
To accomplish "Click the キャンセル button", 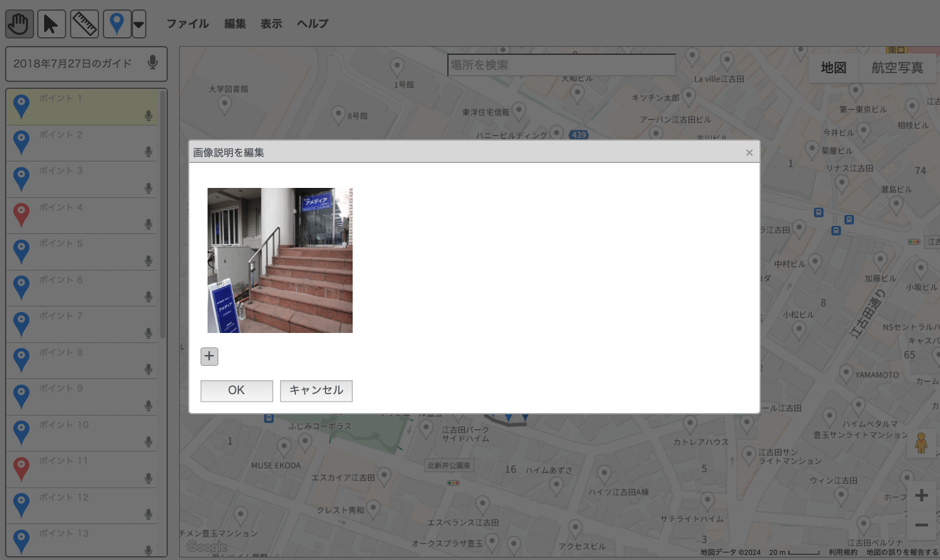I will point(316,390).
